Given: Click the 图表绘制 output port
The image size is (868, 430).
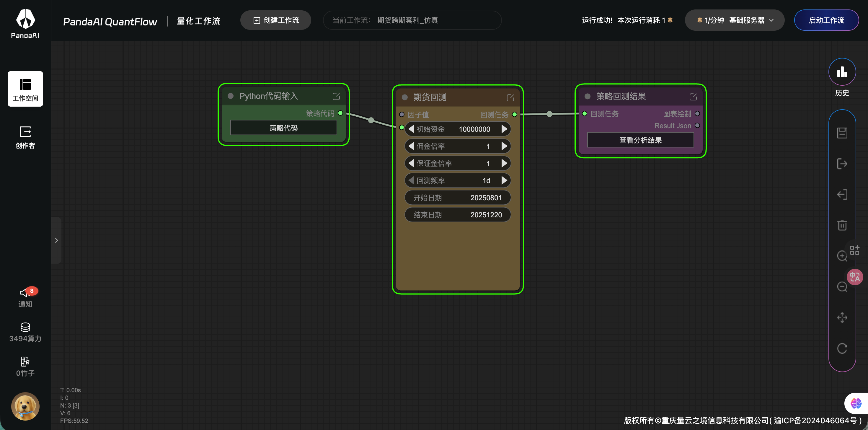Looking at the screenshot, I should point(697,114).
